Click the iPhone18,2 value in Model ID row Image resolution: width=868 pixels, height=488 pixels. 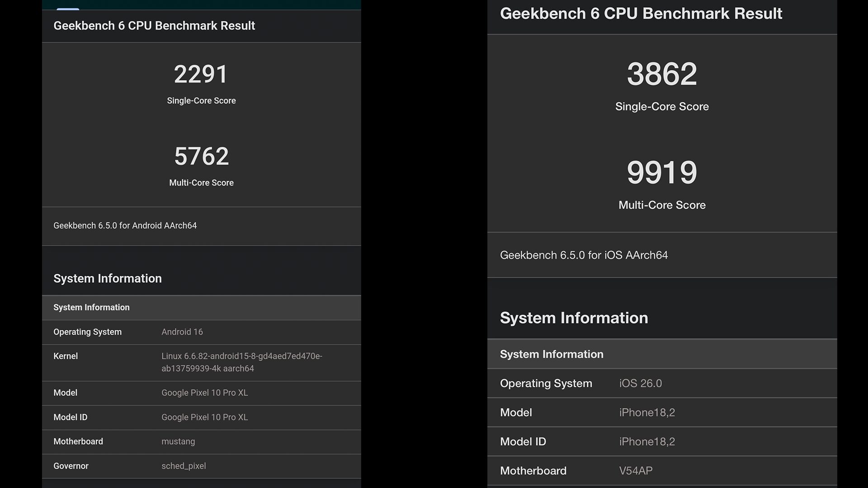pos(647,442)
